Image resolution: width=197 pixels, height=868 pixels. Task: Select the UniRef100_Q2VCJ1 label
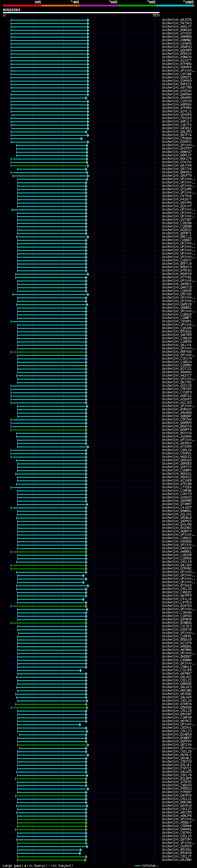pyautogui.click(x=177, y=111)
